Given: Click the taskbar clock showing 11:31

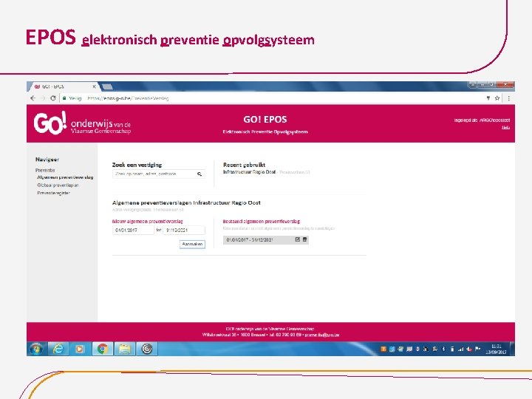Looking at the screenshot, I should pos(496,349).
